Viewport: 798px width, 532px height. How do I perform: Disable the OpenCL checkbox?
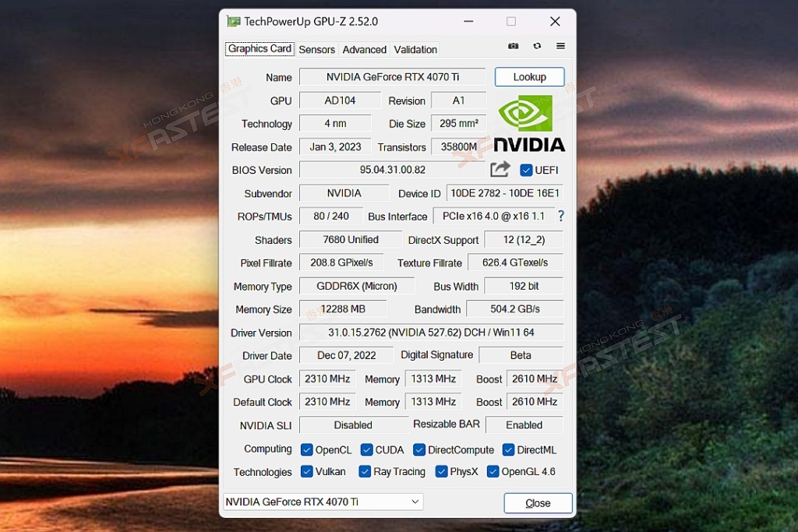point(308,449)
